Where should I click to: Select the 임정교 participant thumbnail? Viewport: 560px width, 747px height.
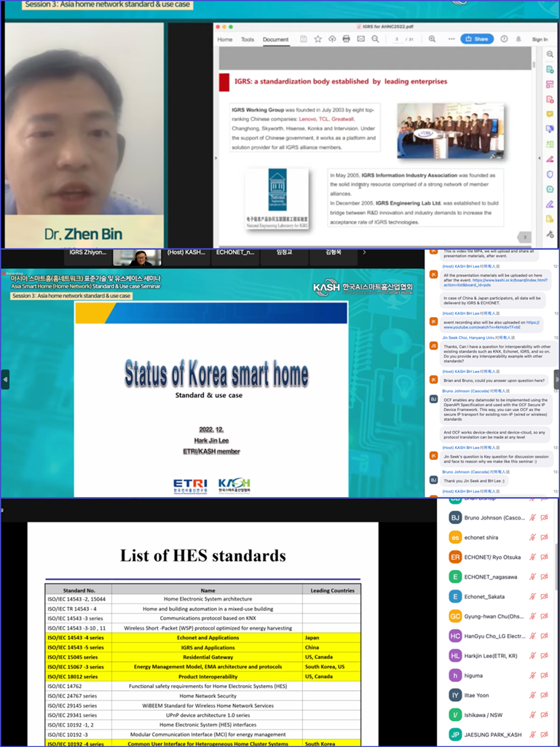tap(285, 257)
